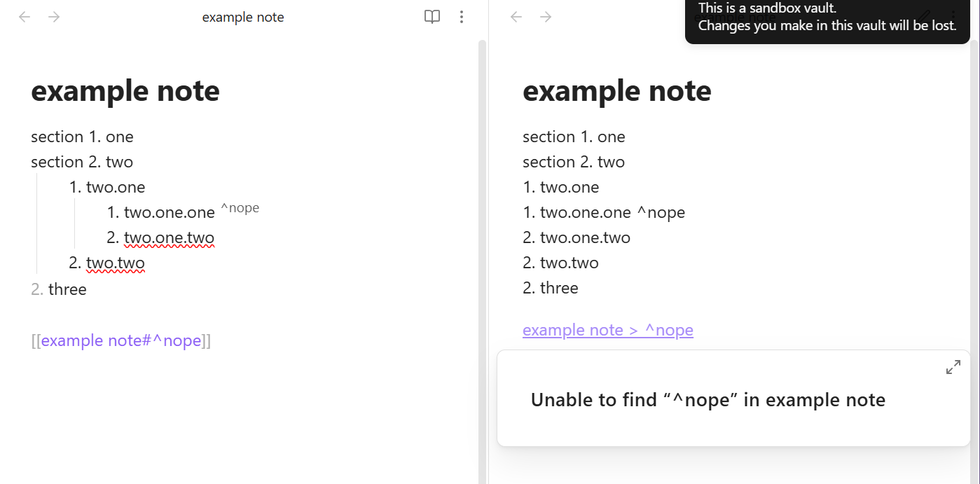Switch left pane to reading view via book icon

[432, 17]
